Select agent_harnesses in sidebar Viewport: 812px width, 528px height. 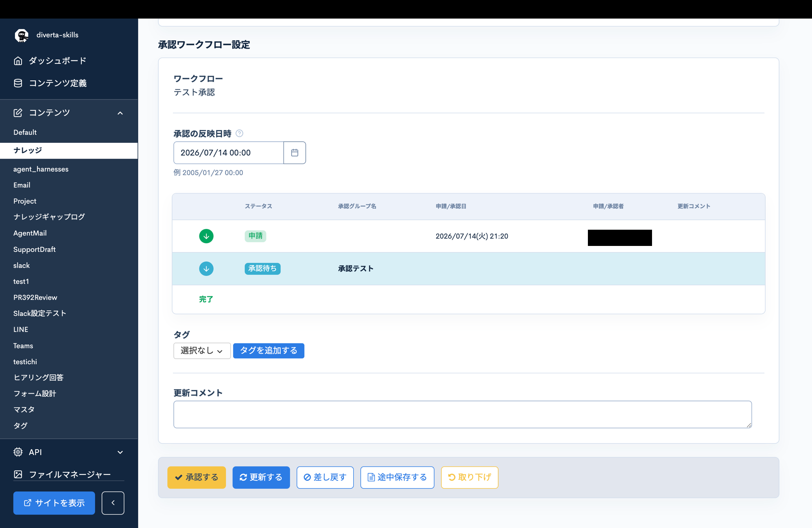(41, 169)
